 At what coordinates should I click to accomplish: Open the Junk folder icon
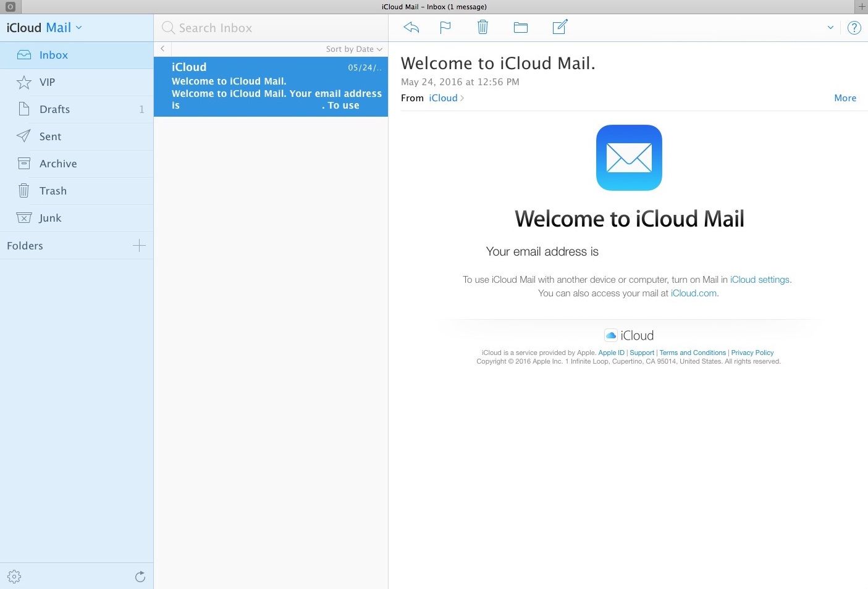pyautogui.click(x=23, y=217)
